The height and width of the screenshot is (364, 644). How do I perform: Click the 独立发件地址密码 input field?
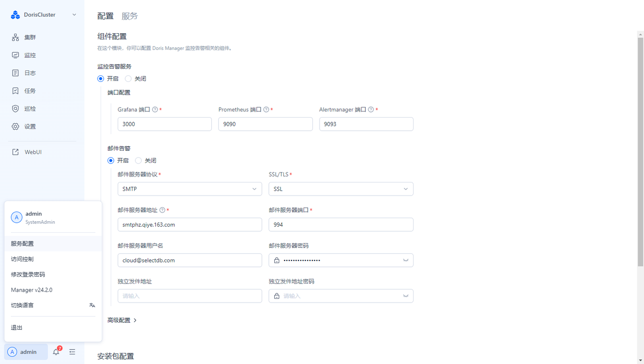pyautogui.click(x=341, y=296)
